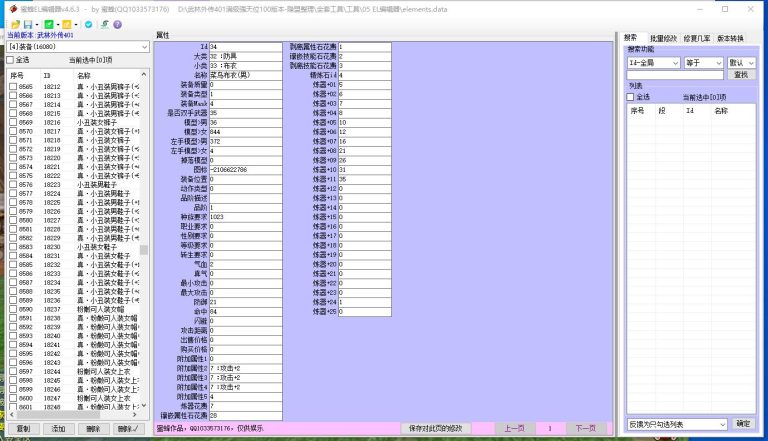The image size is (768, 441).
Task: Switch to the 版本转换 tab
Action: 730,38
